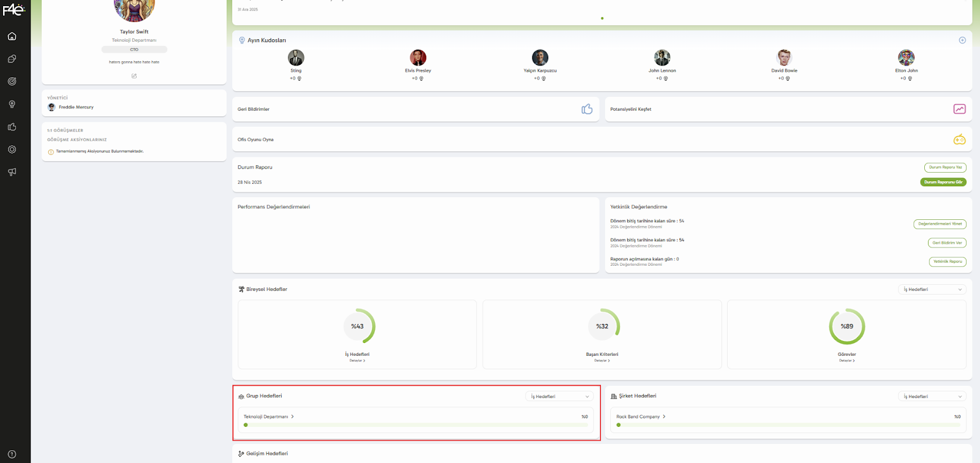This screenshot has width=980, height=463.
Task: Click the Durum Raporu Yaz button
Action: pos(945,167)
